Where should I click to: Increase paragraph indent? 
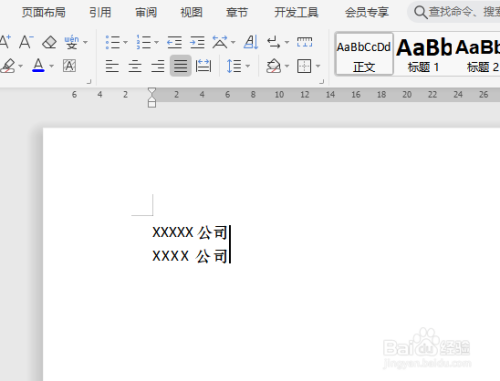pos(197,42)
